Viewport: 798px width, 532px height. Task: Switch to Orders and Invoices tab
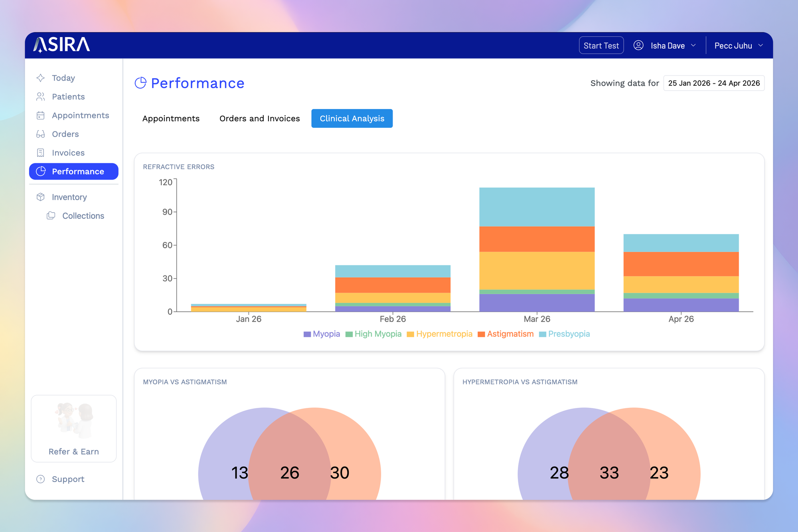[x=259, y=119]
